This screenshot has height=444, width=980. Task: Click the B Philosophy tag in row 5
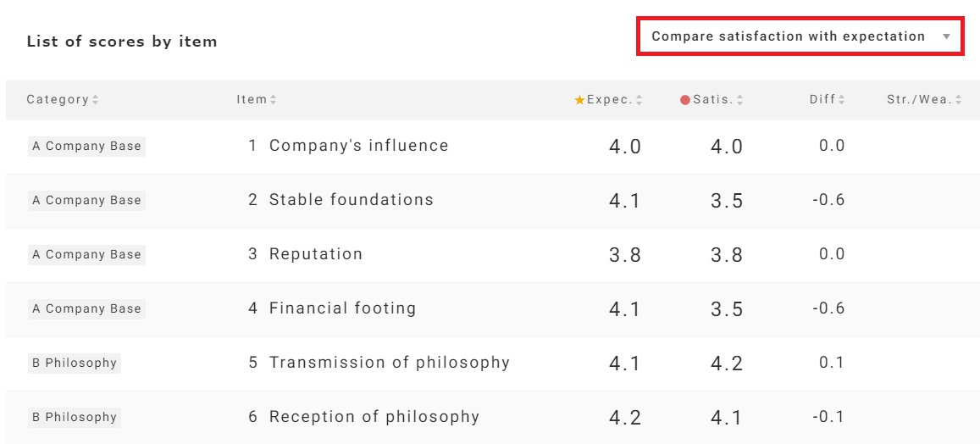pyautogui.click(x=75, y=363)
